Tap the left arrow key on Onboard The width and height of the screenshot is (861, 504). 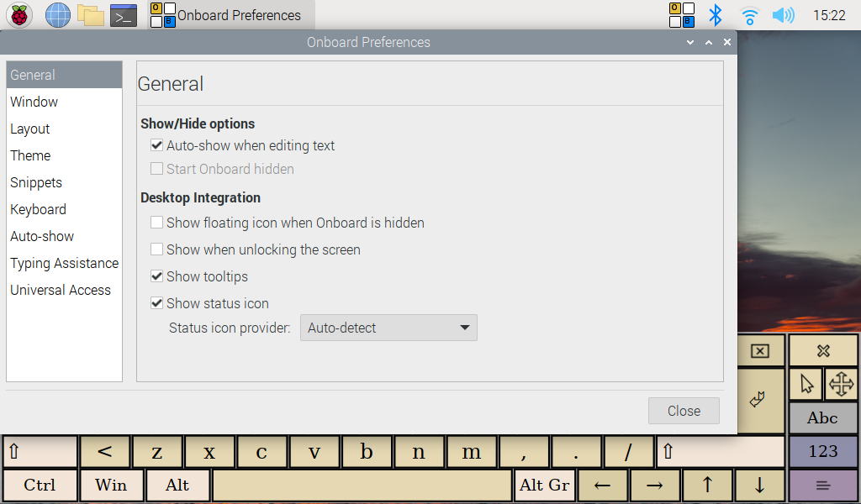point(602,486)
